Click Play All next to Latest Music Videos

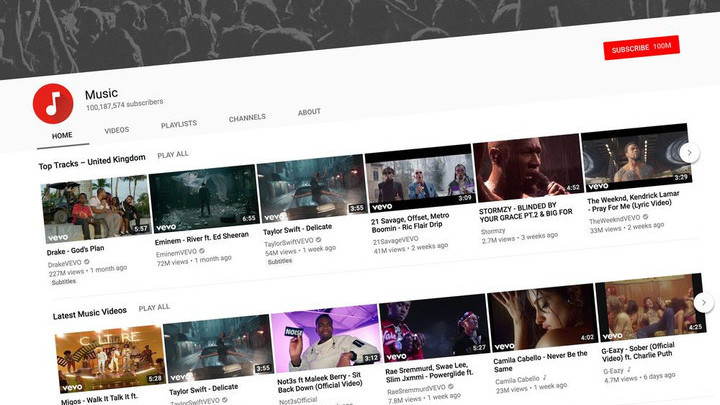[x=154, y=307]
